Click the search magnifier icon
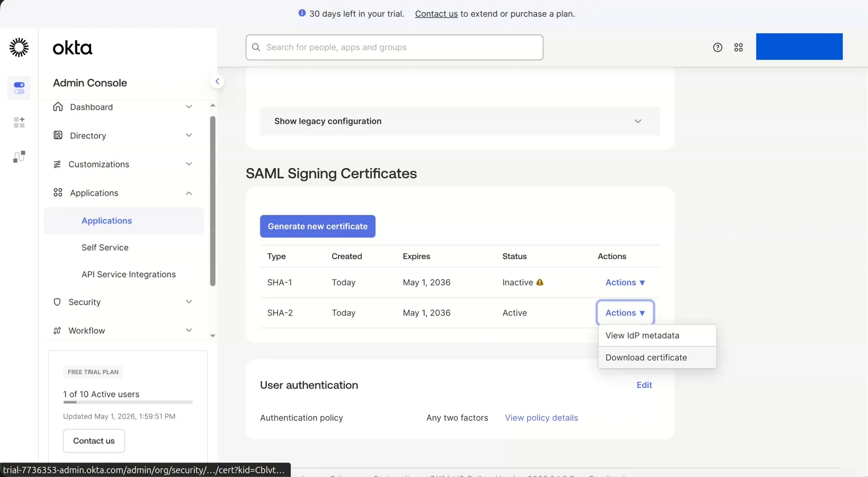Image resolution: width=868 pixels, height=477 pixels. tap(256, 47)
